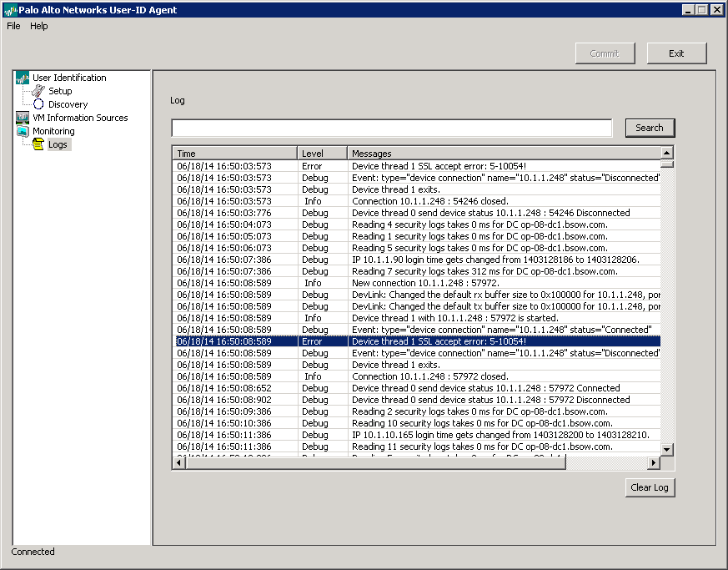Click the vertical scrollbar up arrow

tap(667, 153)
